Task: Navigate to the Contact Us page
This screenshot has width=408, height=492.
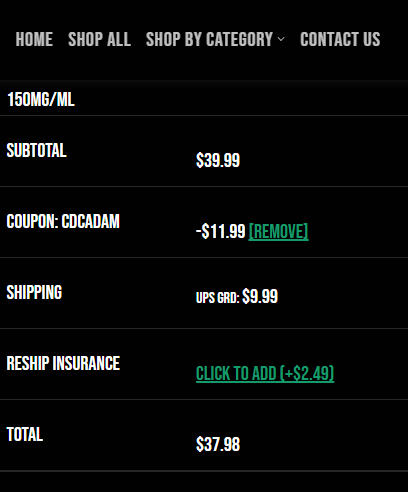Action: pyautogui.click(x=340, y=39)
